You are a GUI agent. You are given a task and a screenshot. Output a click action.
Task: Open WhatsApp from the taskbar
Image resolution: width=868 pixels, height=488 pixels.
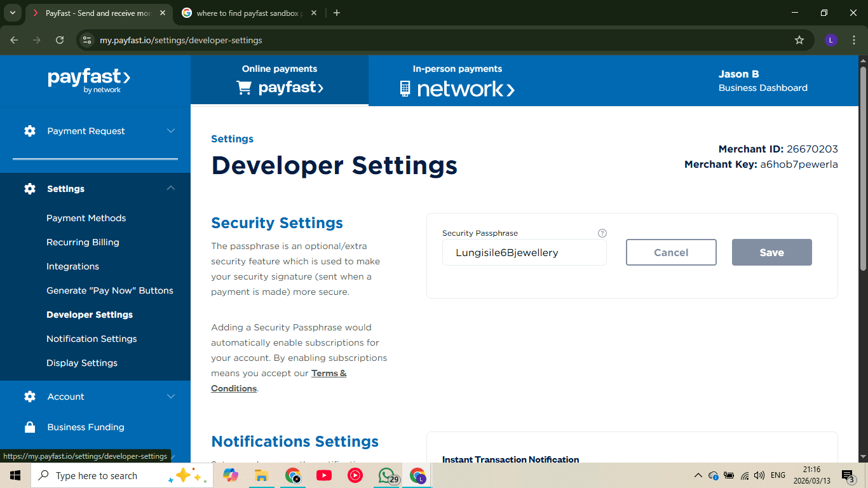click(x=386, y=475)
